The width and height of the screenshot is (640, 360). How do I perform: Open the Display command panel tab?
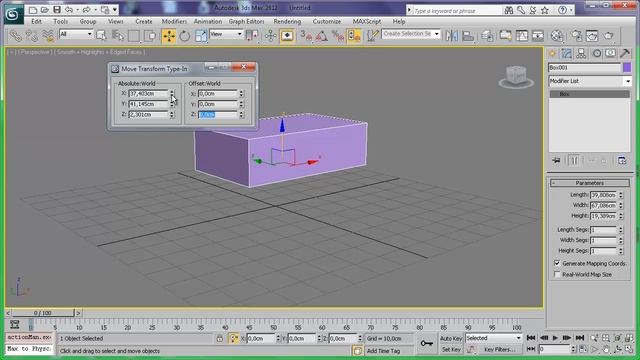(610, 53)
